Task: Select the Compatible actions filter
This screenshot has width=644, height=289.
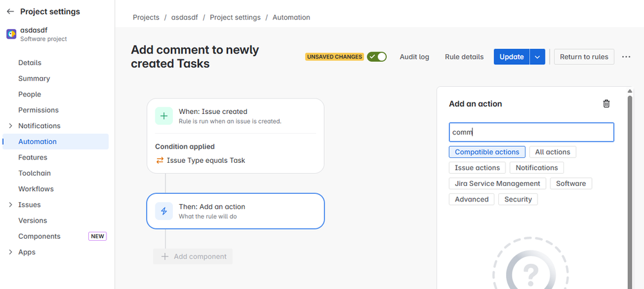Action: pyautogui.click(x=487, y=152)
